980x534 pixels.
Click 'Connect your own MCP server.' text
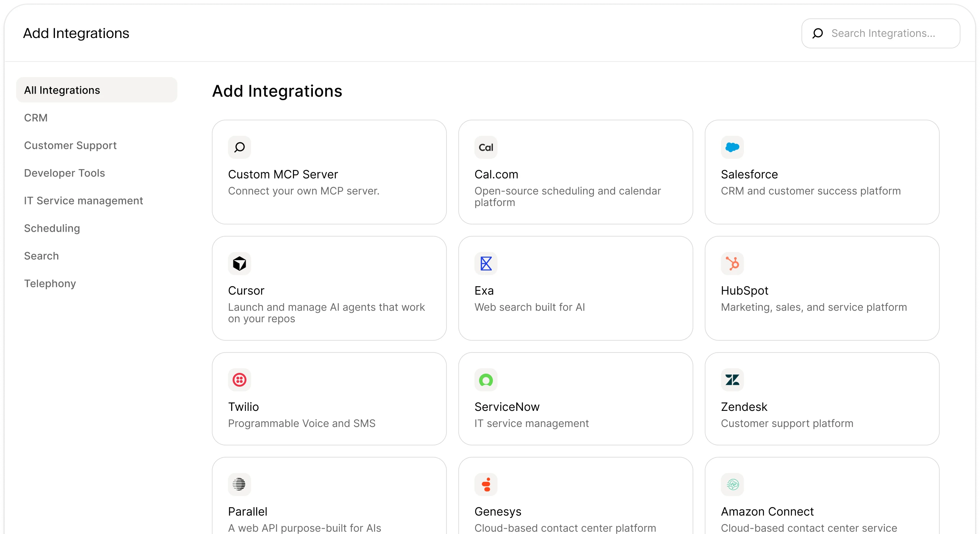[304, 191]
